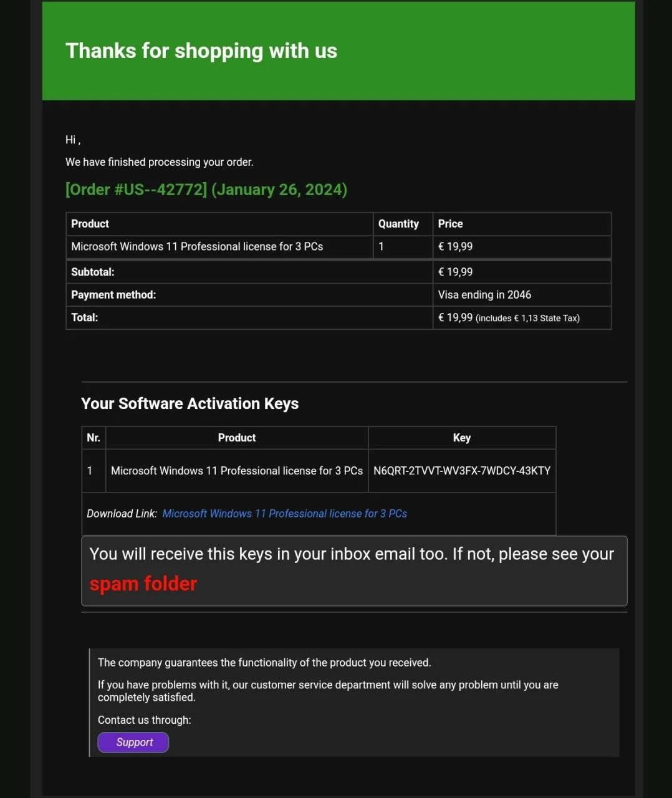Click the Key column header
This screenshot has height=798, width=672.
(462, 438)
